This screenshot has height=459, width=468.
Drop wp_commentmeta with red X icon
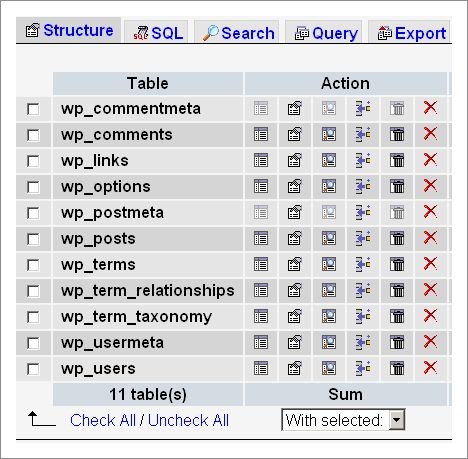(430, 108)
